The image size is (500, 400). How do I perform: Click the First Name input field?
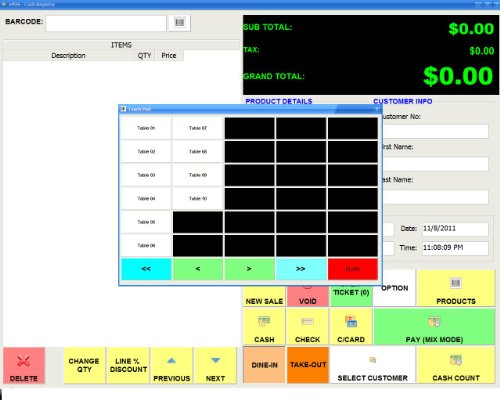pyautogui.click(x=435, y=164)
